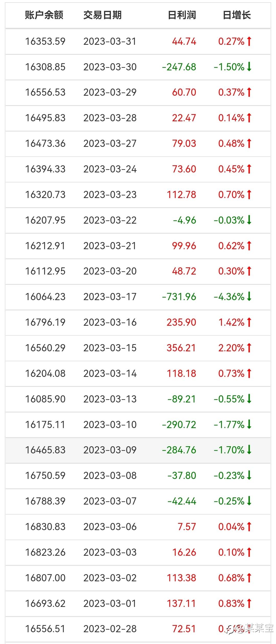Image resolution: width=276 pixels, height=644 pixels.
Task: Click the green down arrow for 2023-03-17
Action: tap(249, 297)
